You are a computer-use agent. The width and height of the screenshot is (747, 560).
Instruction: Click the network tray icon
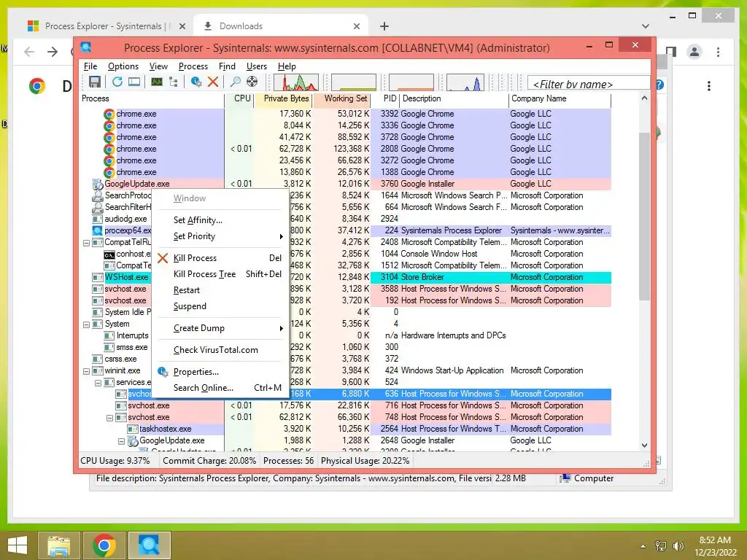click(x=661, y=545)
